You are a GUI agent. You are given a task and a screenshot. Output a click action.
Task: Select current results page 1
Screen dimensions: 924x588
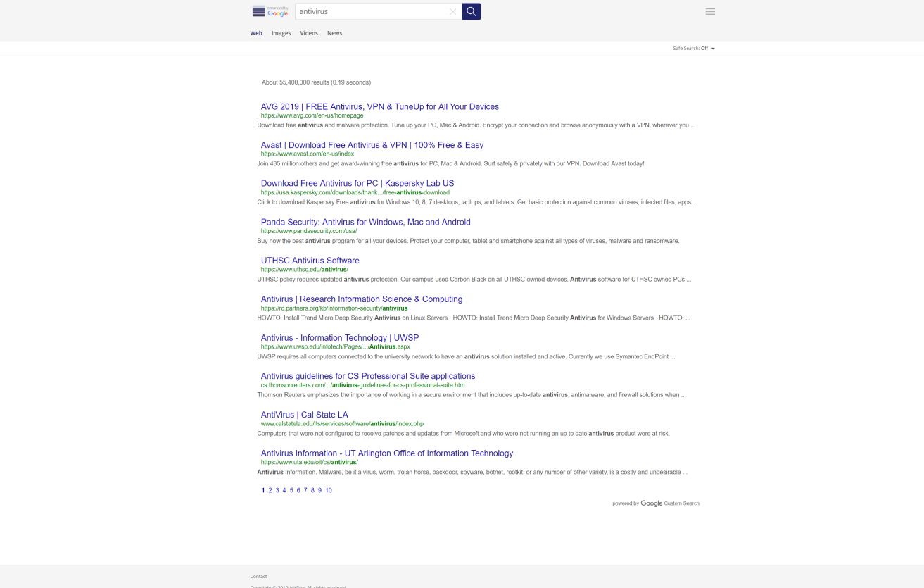(263, 490)
